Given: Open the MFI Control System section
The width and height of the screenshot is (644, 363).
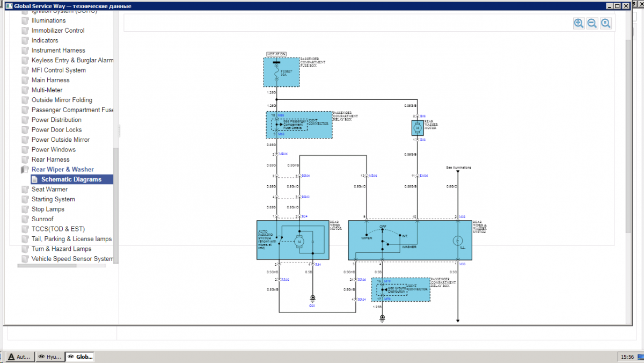Looking at the screenshot, I should [58, 70].
